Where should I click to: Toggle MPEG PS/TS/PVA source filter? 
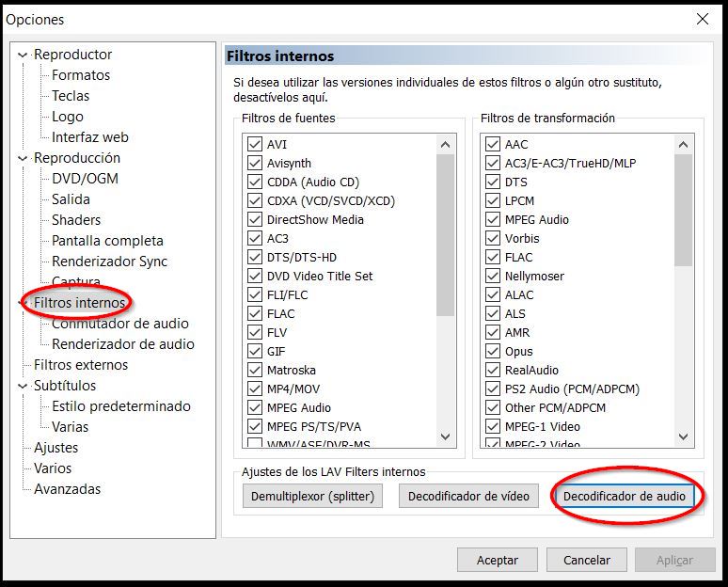(x=255, y=426)
